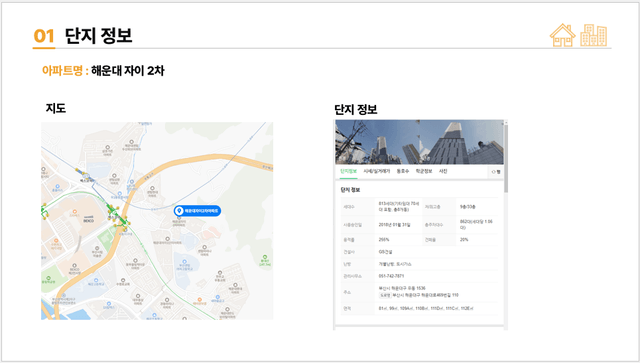Screen dimensions: 640x363
Task: Click the blue school icon below the pin
Action: tap(184, 262)
